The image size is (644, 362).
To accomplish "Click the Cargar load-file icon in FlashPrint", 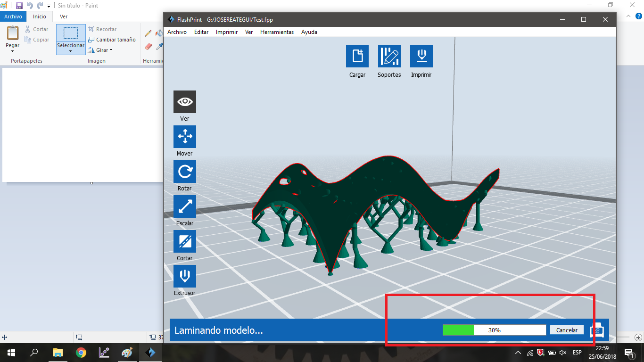I will pos(357,56).
